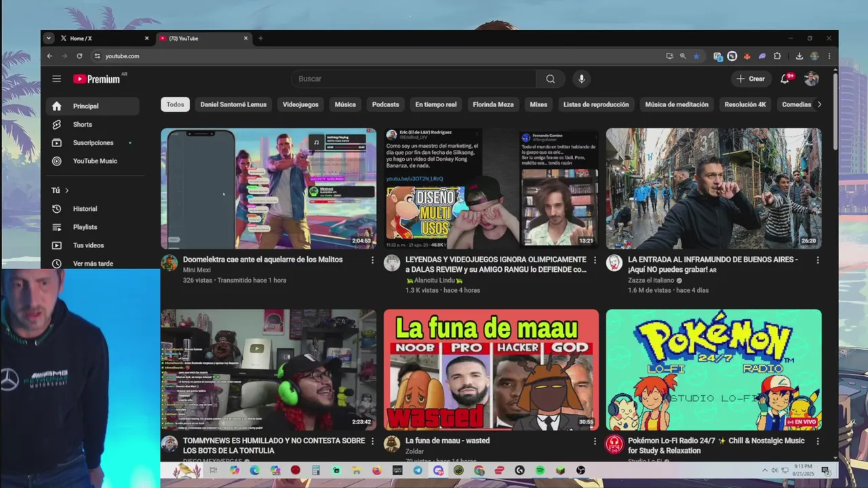Open the YouTube account avatar menu
Image resolution: width=868 pixels, height=488 pixels.
[811, 79]
